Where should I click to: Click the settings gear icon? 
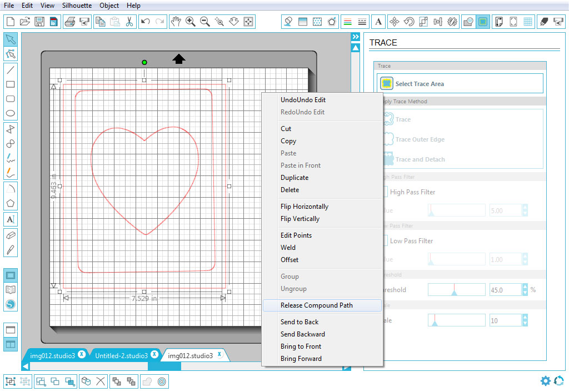pos(545,380)
